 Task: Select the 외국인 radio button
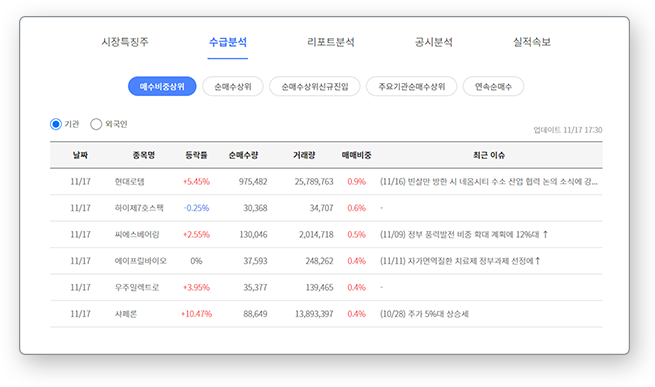(96, 124)
